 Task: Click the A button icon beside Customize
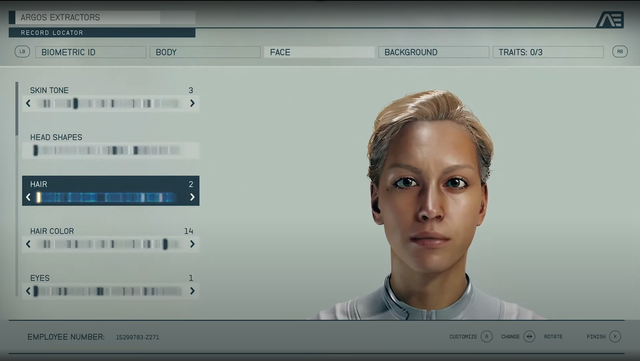point(486,336)
